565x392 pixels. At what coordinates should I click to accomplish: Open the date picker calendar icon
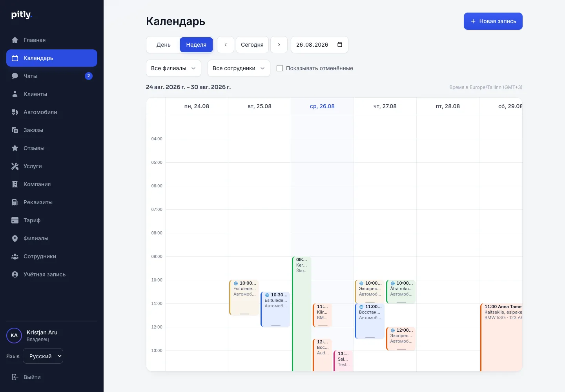pos(340,45)
